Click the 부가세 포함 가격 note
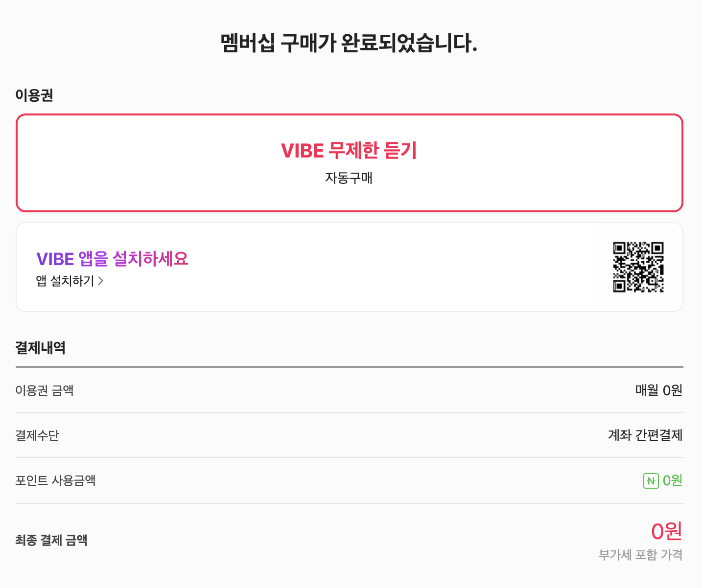The width and height of the screenshot is (703, 588). (641, 555)
